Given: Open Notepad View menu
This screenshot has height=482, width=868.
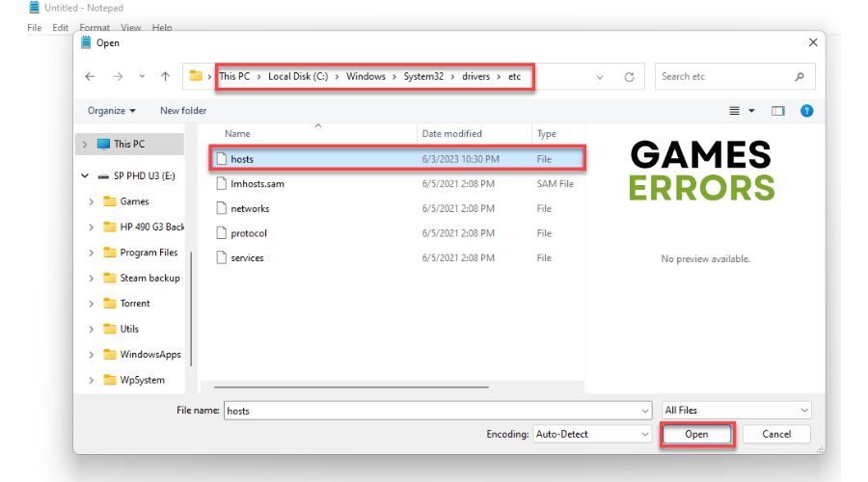Looking at the screenshot, I should [x=130, y=28].
